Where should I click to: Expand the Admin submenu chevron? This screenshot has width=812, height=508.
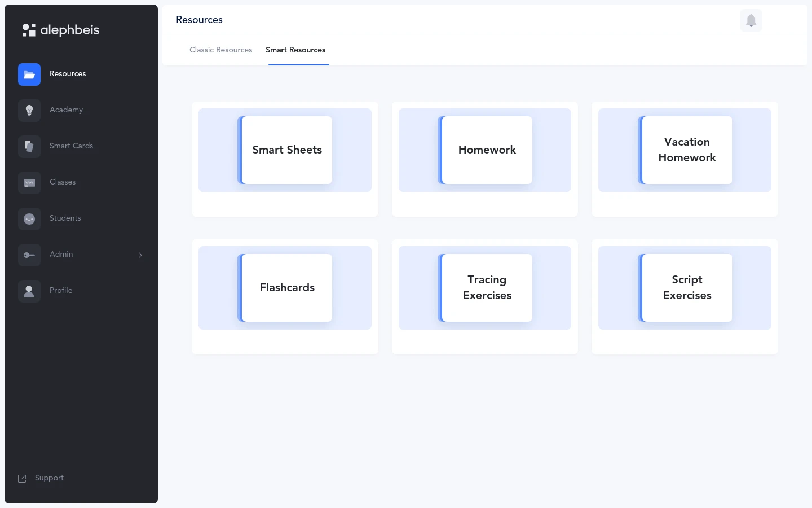click(x=140, y=255)
